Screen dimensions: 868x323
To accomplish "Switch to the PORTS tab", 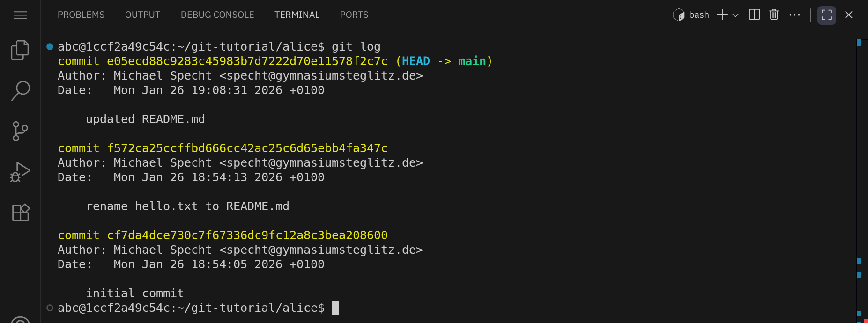I will tap(354, 15).
